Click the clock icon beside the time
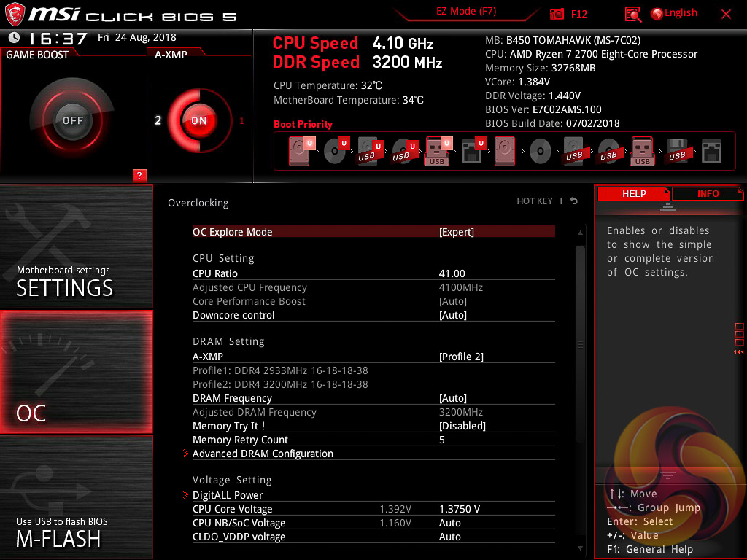 [x=15, y=37]
